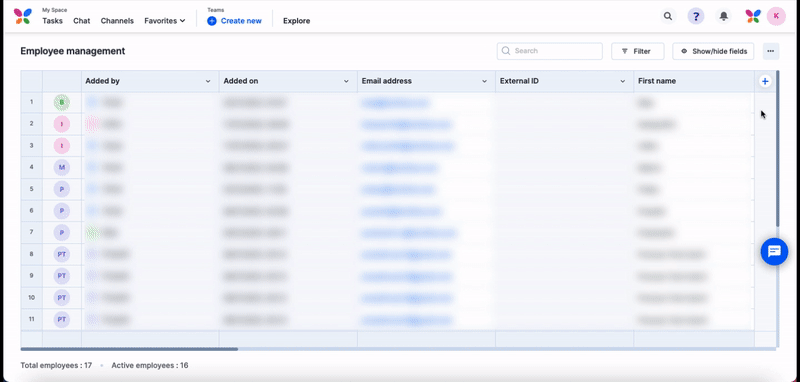Click the pink avatar in row 3

(62, 146)
